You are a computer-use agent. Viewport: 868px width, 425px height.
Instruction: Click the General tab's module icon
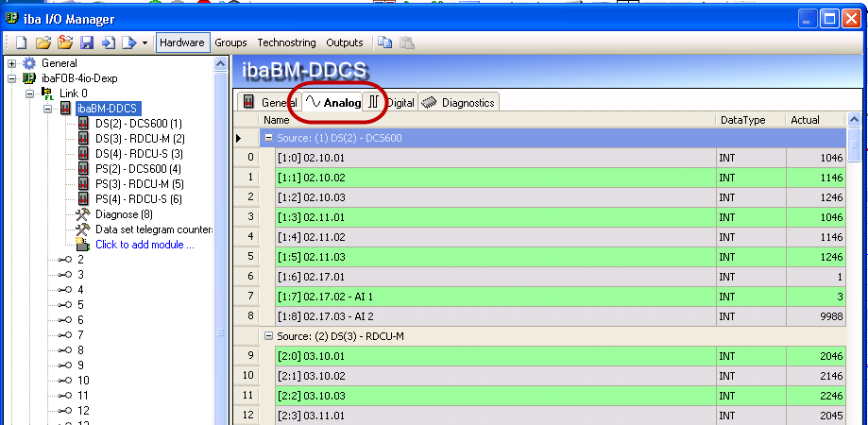coord(248,102)
